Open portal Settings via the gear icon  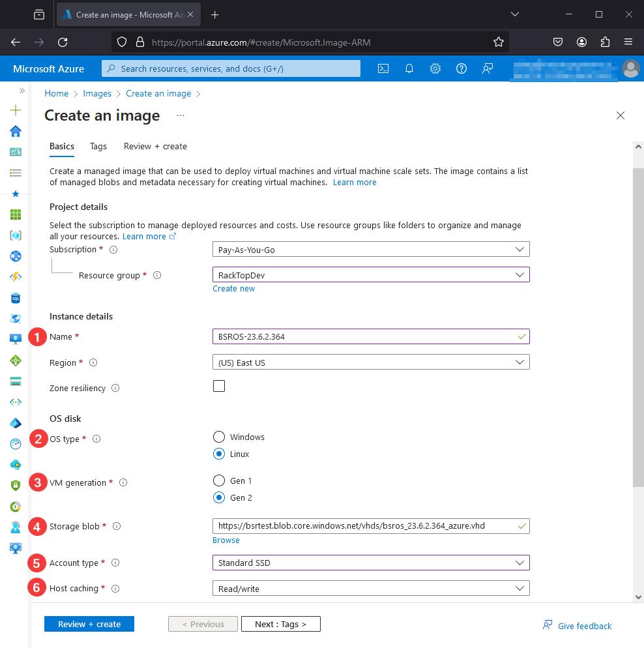point(435,68)
